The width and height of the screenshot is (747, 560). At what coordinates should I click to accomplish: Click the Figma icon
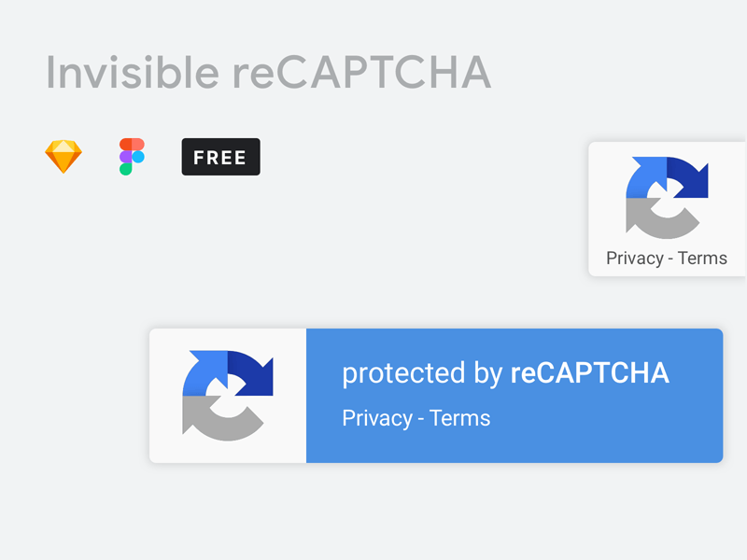pos(131,156)
